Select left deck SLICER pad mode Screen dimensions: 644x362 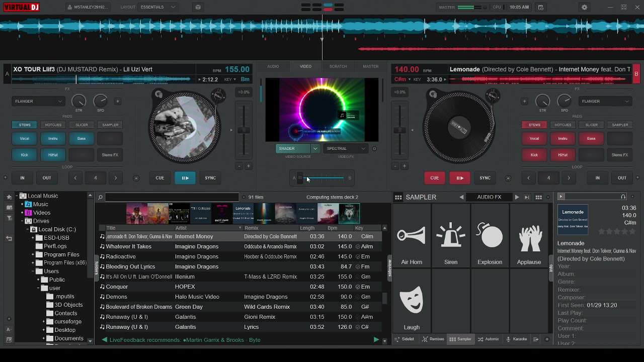(x=82, y=125)
